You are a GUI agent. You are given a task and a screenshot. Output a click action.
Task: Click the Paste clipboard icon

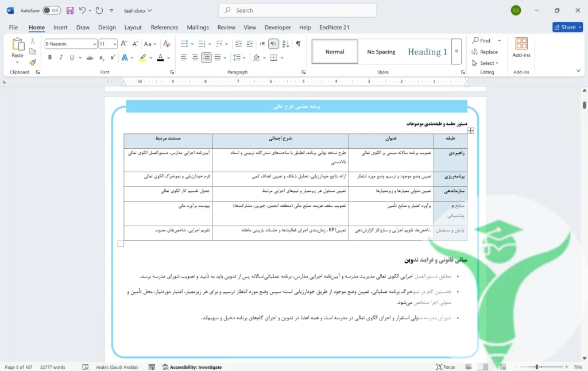(17, 44)
